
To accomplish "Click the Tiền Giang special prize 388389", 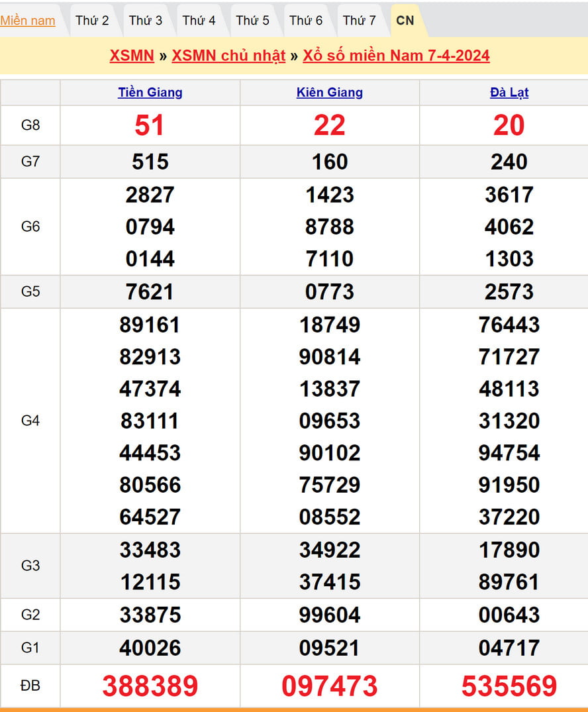I will [150, 686].
